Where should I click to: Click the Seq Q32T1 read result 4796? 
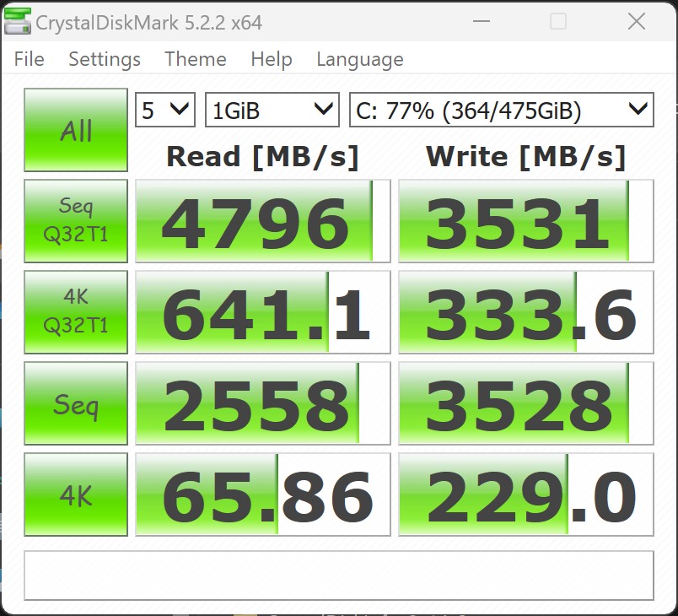[x=262, y=221]
